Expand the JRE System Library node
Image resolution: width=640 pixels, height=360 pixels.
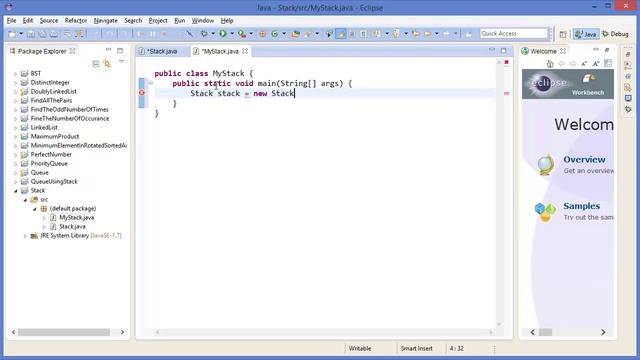25,236
